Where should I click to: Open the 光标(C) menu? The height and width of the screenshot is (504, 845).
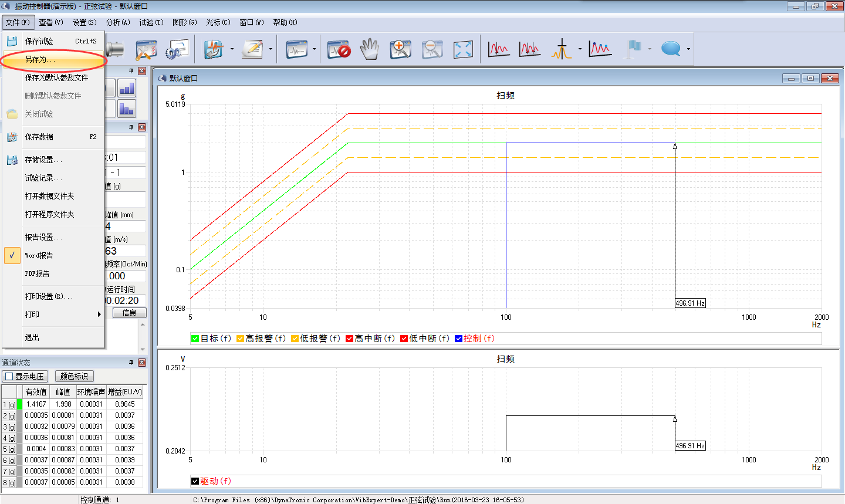(x=218, y=22)
